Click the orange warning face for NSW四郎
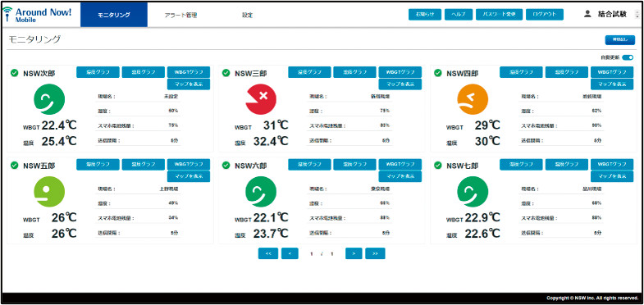 click(x=473, y=99)
